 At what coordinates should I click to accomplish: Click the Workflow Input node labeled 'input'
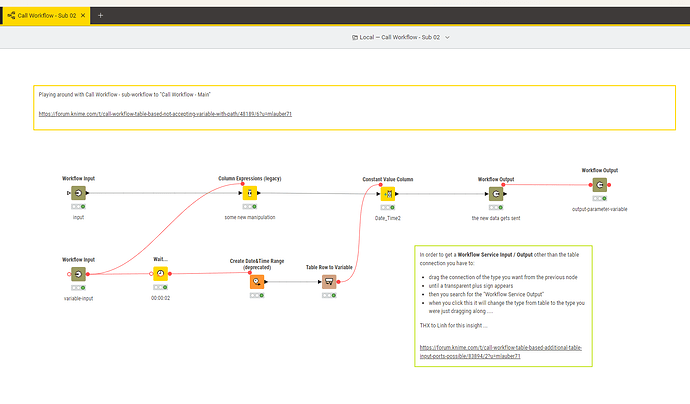(x=78, y=193)
